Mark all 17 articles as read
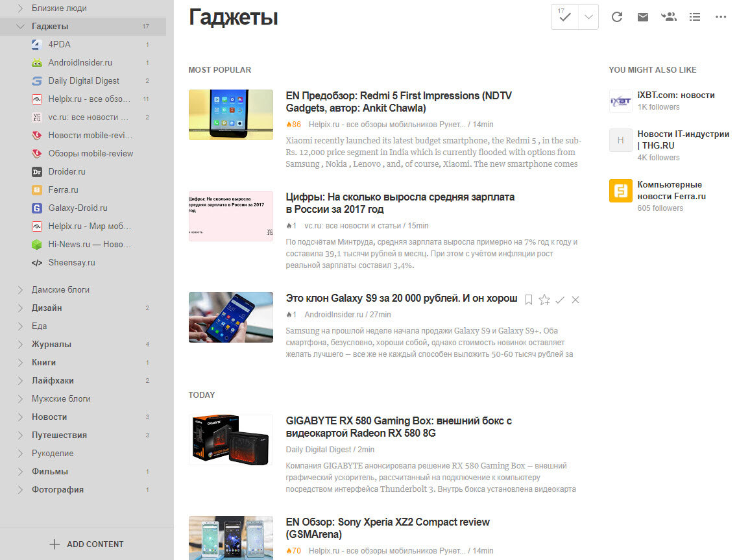 [564, 17]
